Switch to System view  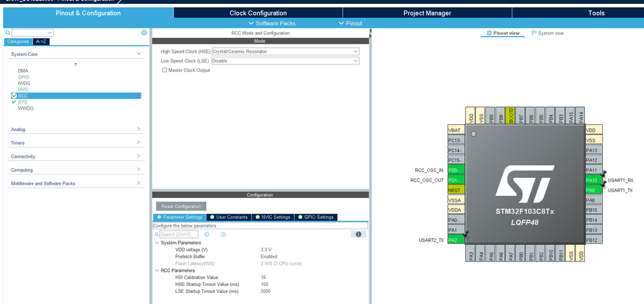(x=547, y=33)
